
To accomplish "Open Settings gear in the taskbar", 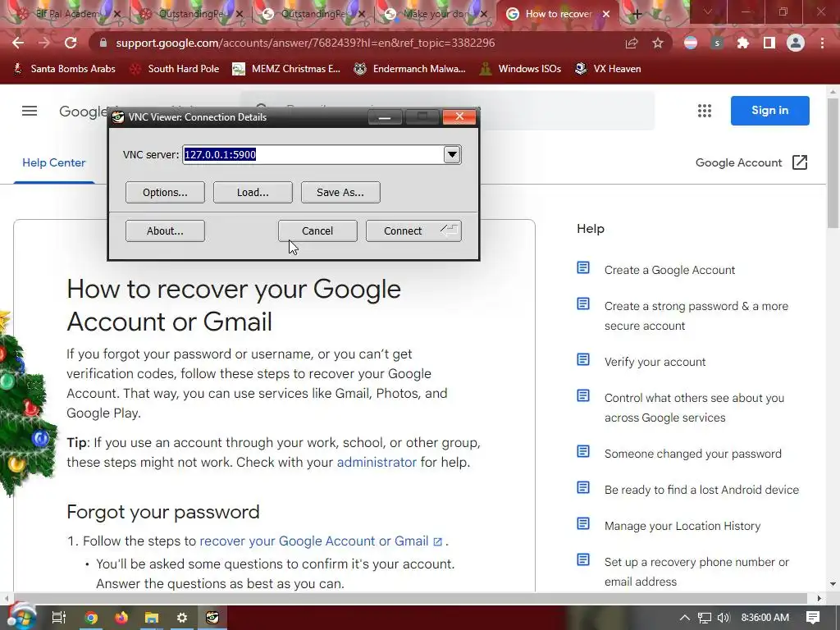I will (182, 618).
